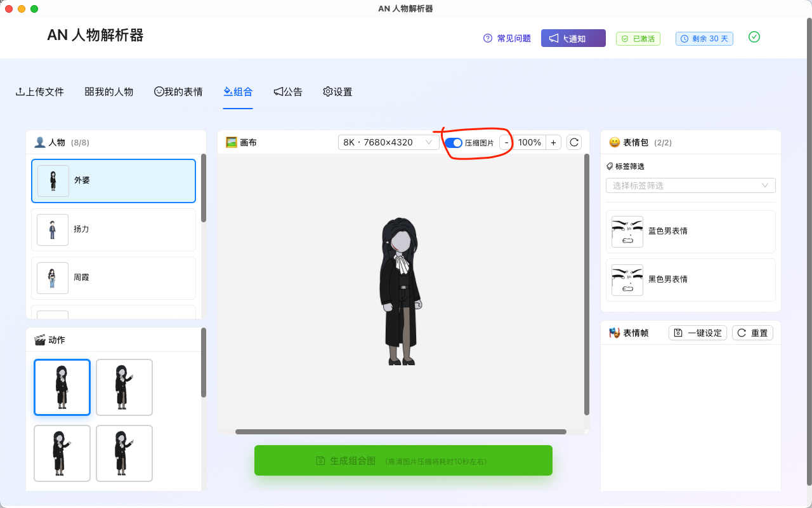
Task: Open the 常见问题 help link
Action: 507,38
